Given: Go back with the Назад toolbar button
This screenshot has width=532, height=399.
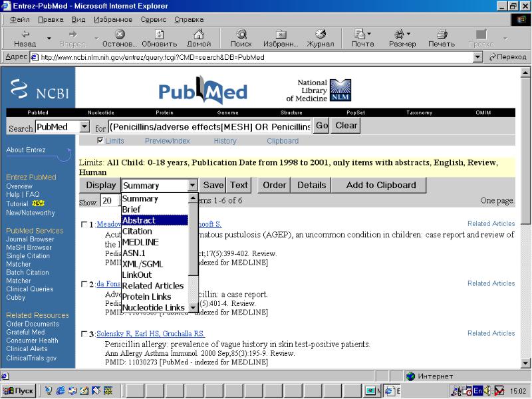Looking at the screenshot, I should pos(25,39).
